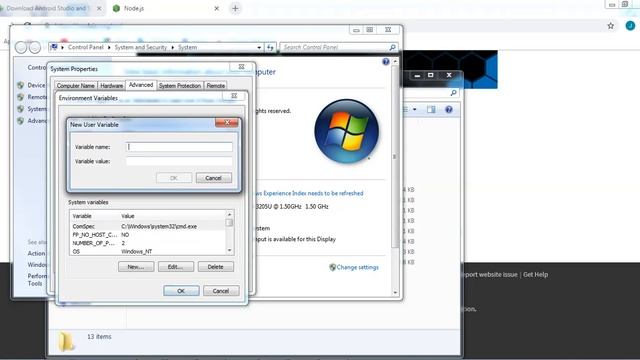
Task: Click the Action Center link in sidebar
Action: [36, 253]
